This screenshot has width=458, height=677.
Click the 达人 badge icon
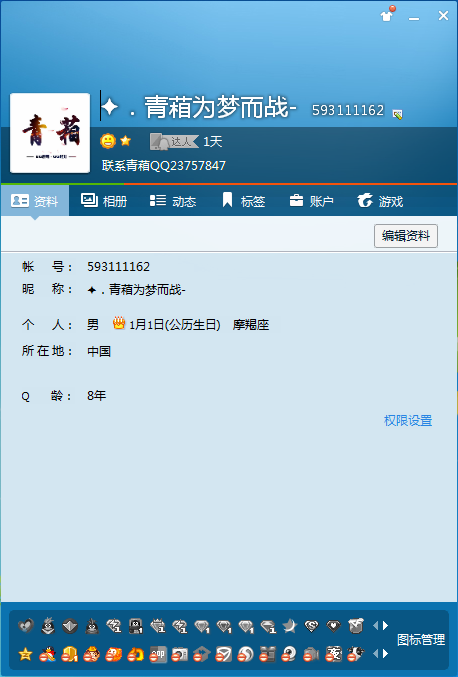(x=174, y=141)
